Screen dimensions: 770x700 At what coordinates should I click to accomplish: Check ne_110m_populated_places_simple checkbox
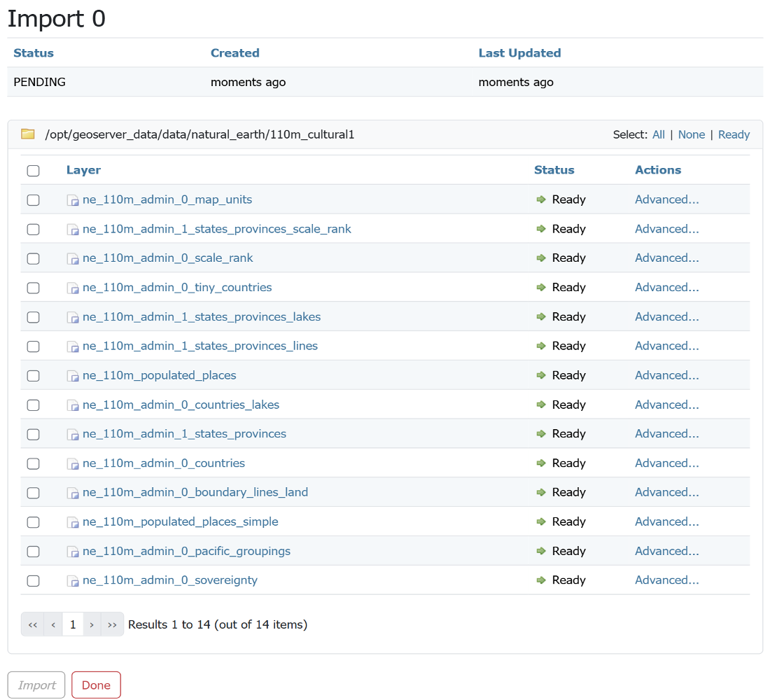(34, 522)
